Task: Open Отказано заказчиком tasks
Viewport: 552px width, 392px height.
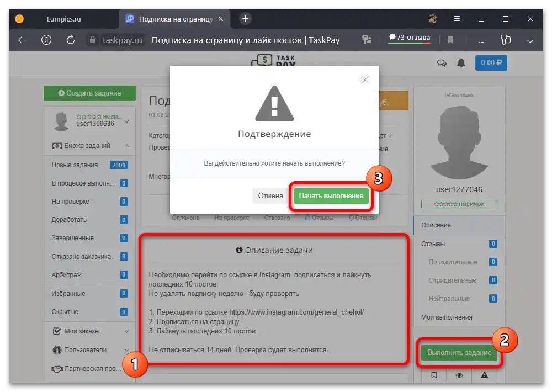Action: (90, 256)
